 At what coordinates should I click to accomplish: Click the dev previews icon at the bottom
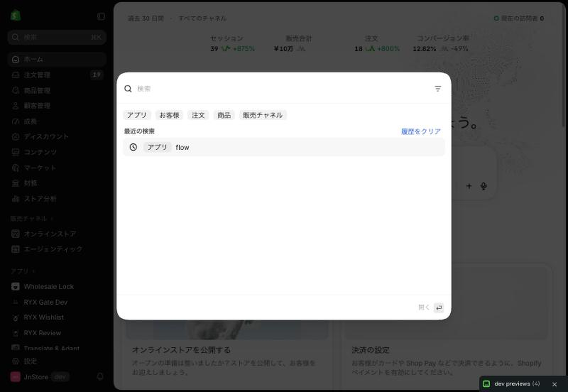click(487, 384)
